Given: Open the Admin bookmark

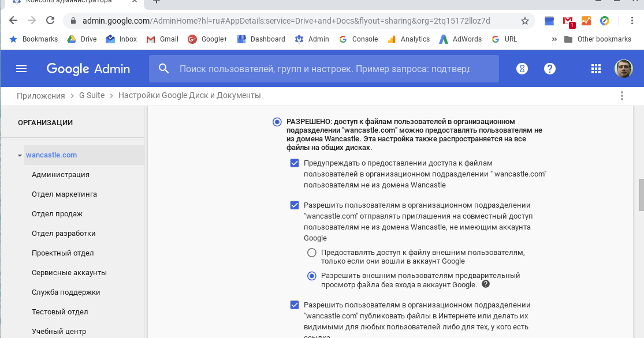Looking at the screenshot, I should pyautogui.click(x=312, y=39).
